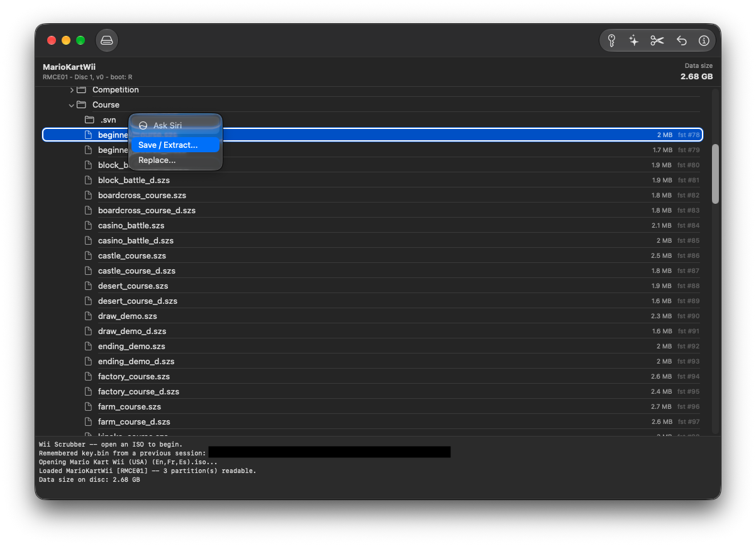Select farm_course.szs file name
756x546 pixels.
pos(130,407)
